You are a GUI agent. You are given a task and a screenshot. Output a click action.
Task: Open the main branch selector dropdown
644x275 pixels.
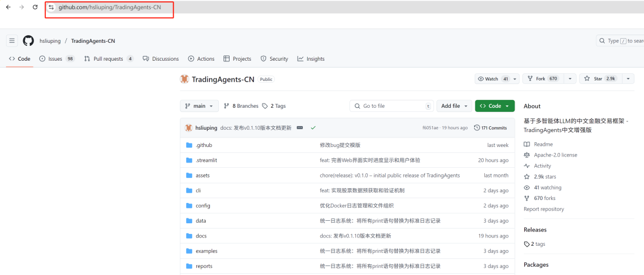(x=199, y=106)
